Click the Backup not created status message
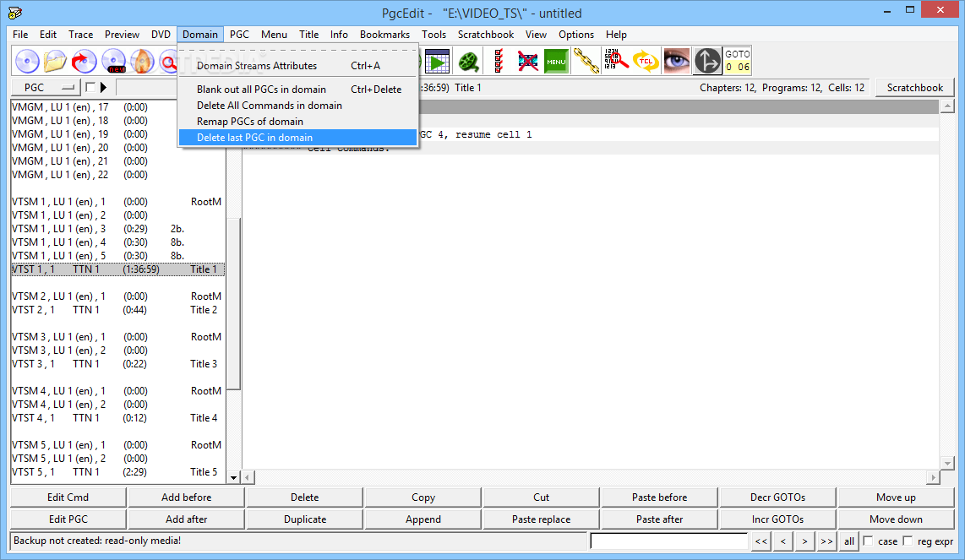965x560 pixels. pos(97,541)
